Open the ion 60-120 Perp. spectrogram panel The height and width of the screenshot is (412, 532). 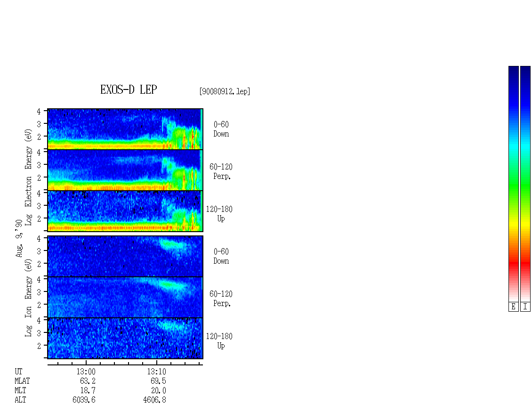(125, 297)
